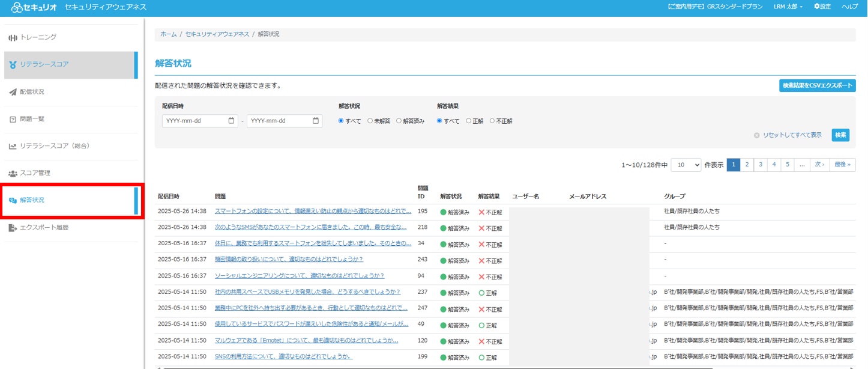Select the 解答済み radio button

click(399, 121)
